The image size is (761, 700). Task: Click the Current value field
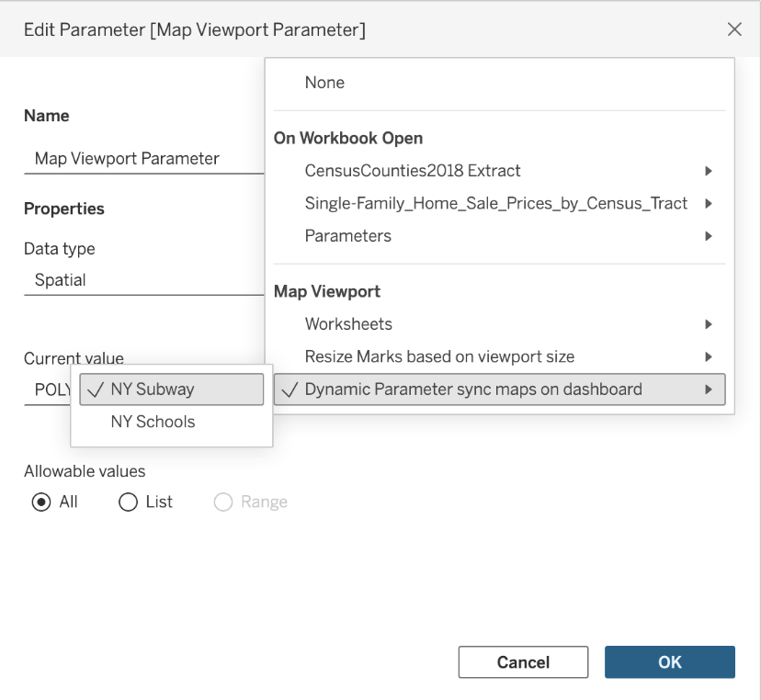[x=46, y=390]
